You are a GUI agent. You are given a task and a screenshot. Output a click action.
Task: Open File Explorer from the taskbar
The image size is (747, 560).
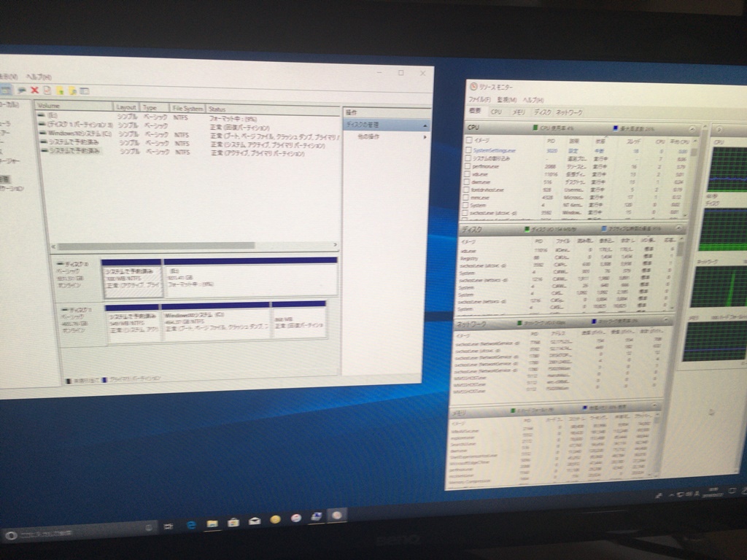[x=212, y=523]
